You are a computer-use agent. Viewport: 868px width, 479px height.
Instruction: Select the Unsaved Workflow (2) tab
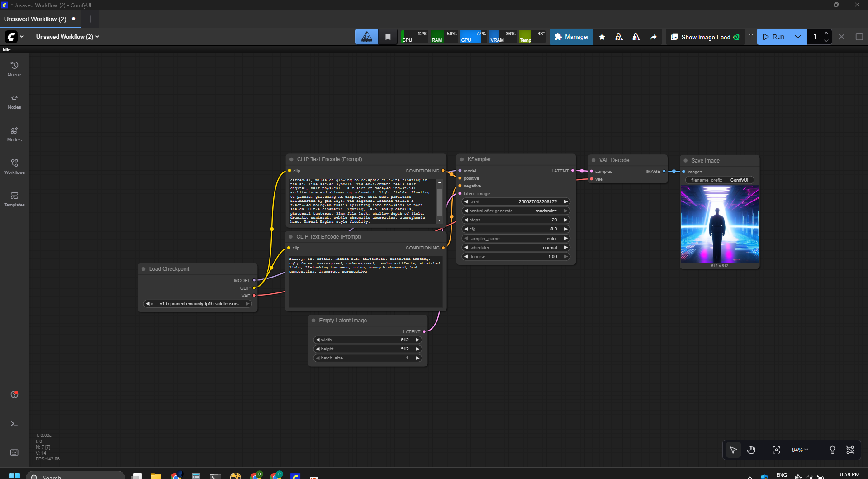tap(35, 19)
